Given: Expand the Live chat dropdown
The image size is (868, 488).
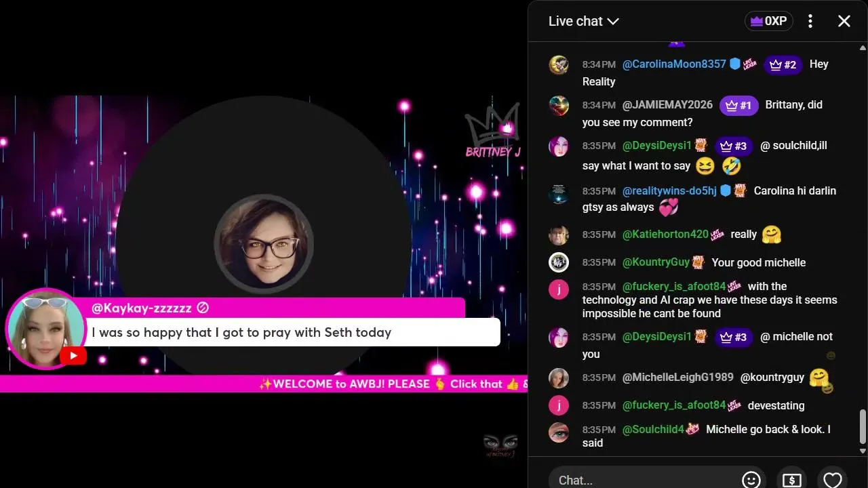Looking at the screenshot, I should click(x=584, y=21).
